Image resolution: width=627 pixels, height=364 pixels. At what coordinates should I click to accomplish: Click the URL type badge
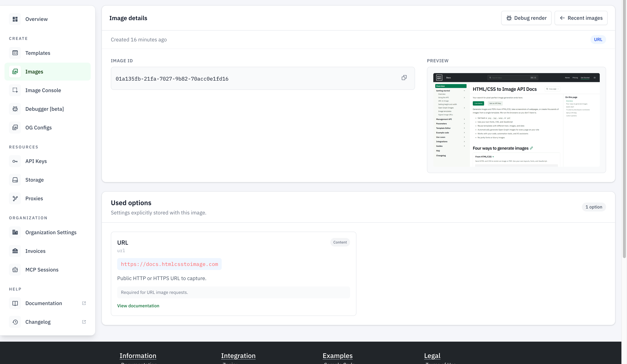point(598,40)
